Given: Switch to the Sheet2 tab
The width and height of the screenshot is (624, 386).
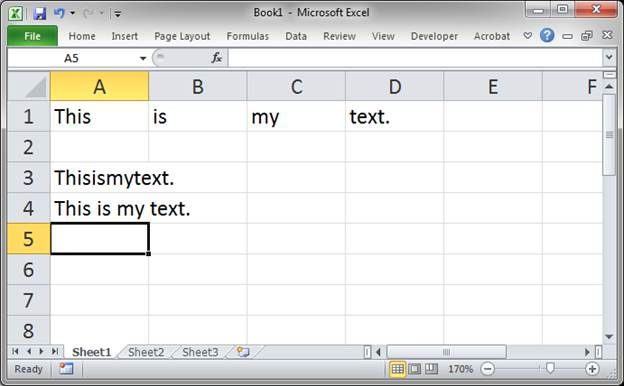Looking at the screenshot, I should pos(146,352).
